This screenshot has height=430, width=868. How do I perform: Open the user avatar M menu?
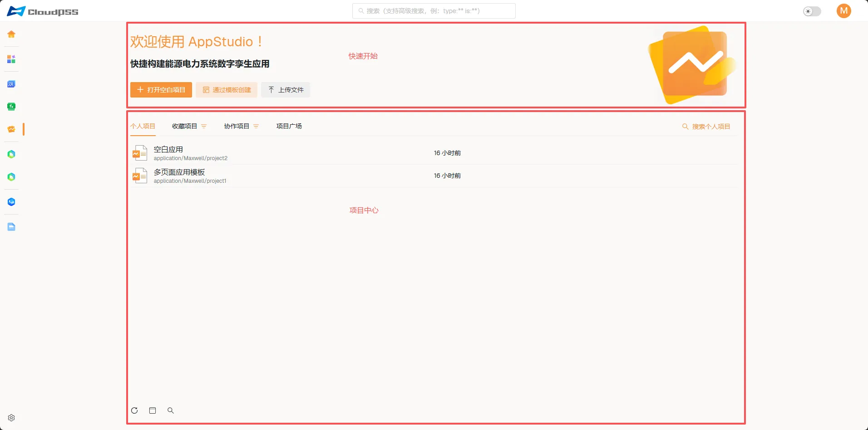pyautogui.click(x=844, y=11)
